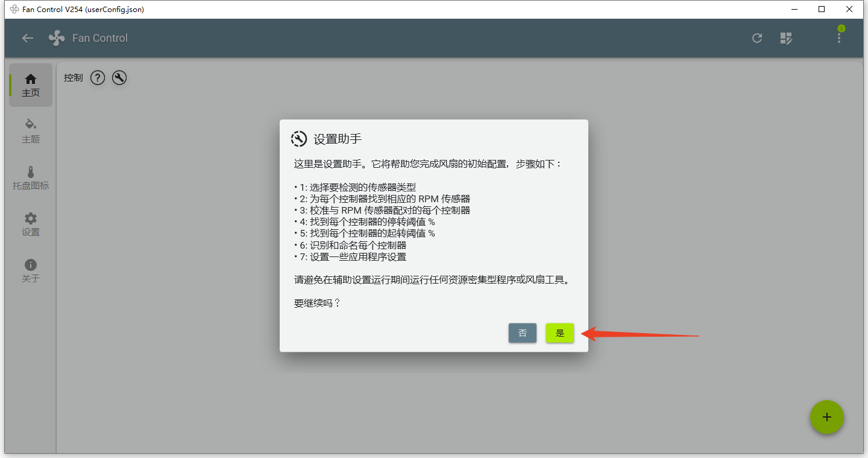
Task: Click the app icon in the title bar
Action: [14, 9]
